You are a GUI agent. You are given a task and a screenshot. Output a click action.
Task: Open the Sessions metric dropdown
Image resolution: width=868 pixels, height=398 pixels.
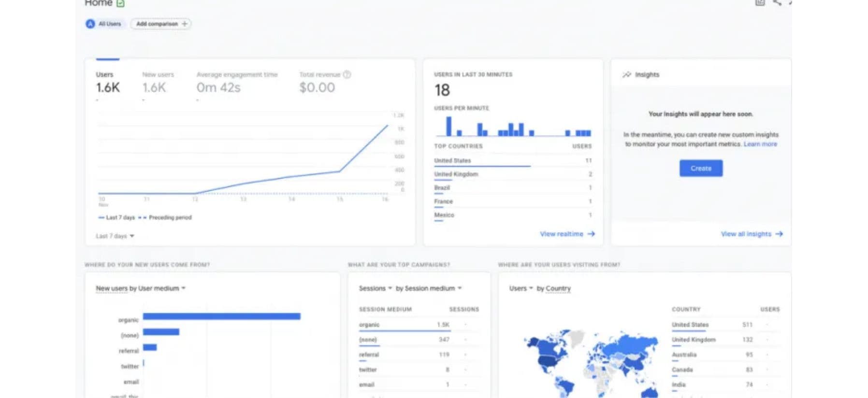coord(376,288)
